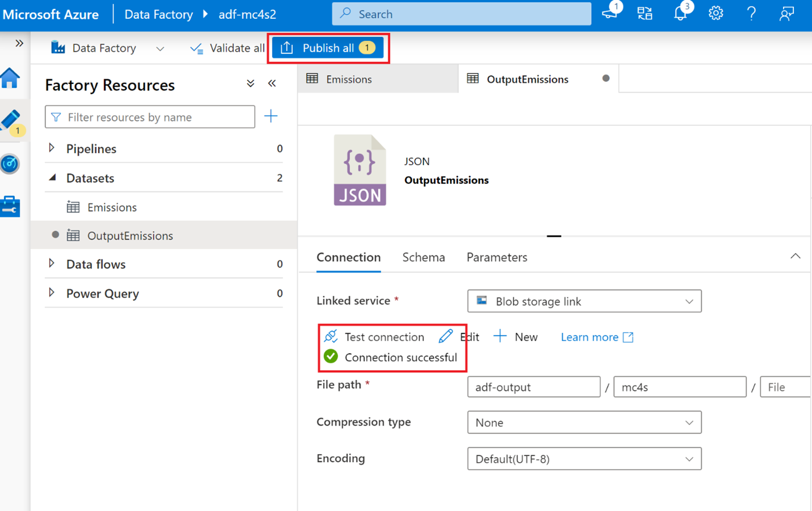Open the feedback person icon
This screenshot has height=511, width=812.
[x=786, y=13]
